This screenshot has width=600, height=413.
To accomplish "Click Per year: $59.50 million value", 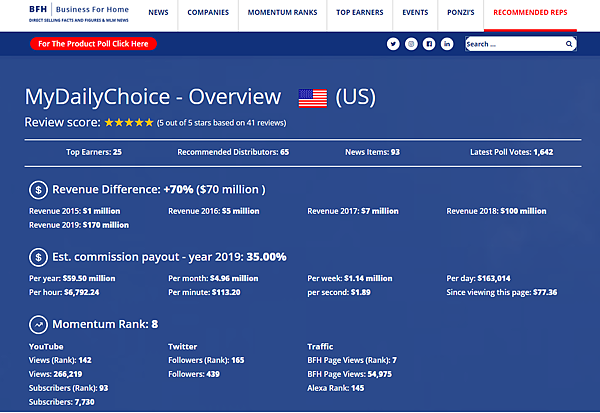I will [x=72, y=279].
